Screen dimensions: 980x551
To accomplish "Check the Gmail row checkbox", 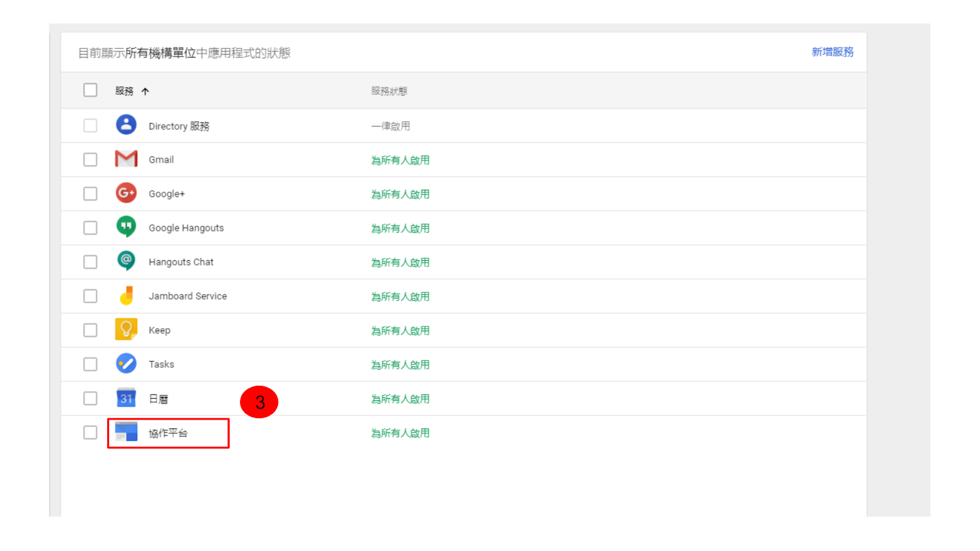I will click(90, 160).
